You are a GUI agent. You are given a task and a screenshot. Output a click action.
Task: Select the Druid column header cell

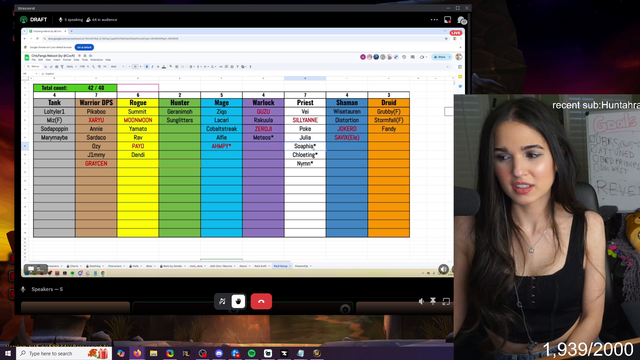[389, 103]
